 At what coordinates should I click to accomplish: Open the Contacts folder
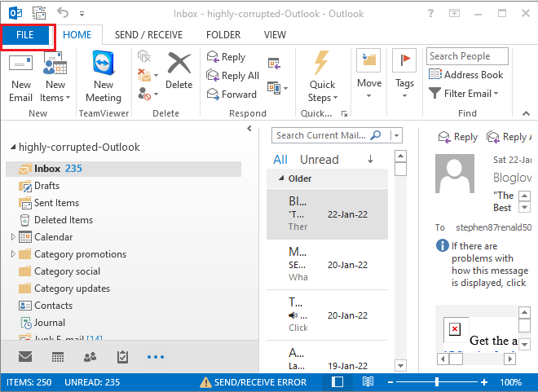coord(46,306)
